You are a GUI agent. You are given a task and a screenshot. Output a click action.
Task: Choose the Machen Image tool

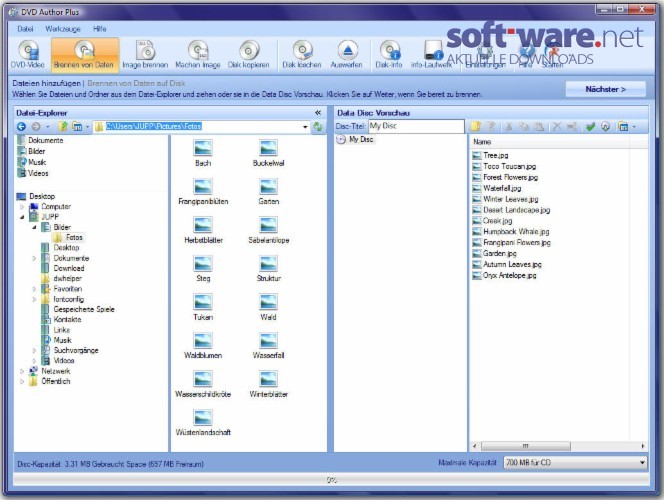tap(198, 54)
